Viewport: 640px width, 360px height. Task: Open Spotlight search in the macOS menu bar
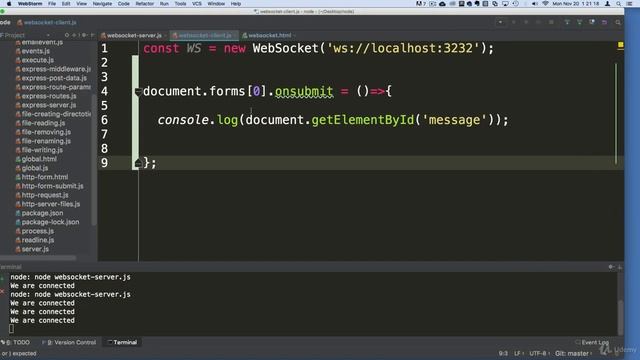(x=619, y=4)
